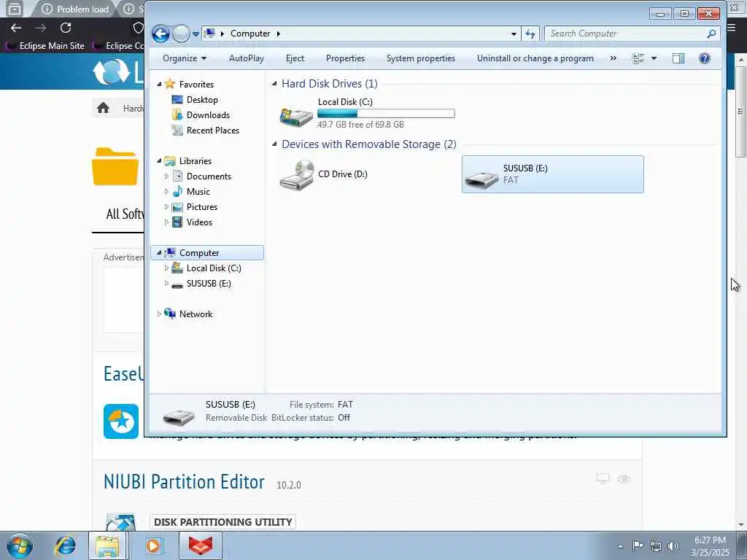Select the Music library icon

(177, 192)
